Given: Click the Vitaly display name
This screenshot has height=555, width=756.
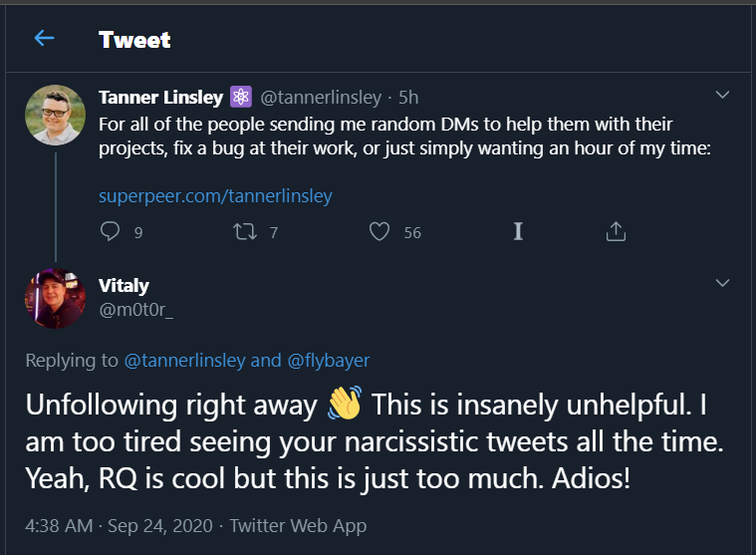Looking at the screenshot, I should coord(124,286).
